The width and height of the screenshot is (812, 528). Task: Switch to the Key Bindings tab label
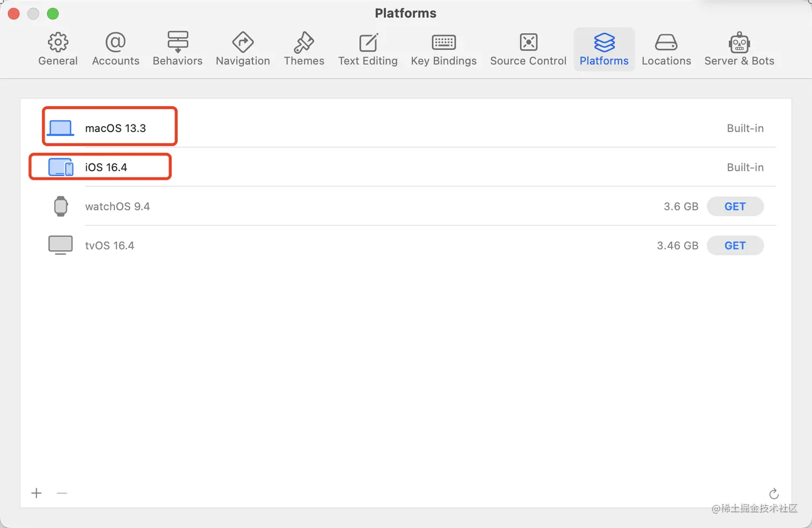pyautogui.click(x=444, y=61)
